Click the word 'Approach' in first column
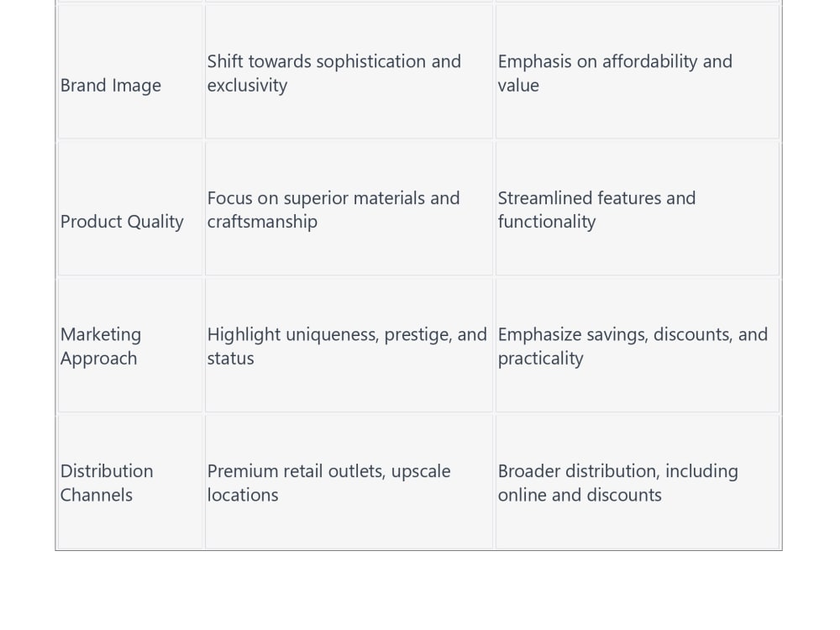The width and height of the screenshot is (840, 630). (98, 359)
